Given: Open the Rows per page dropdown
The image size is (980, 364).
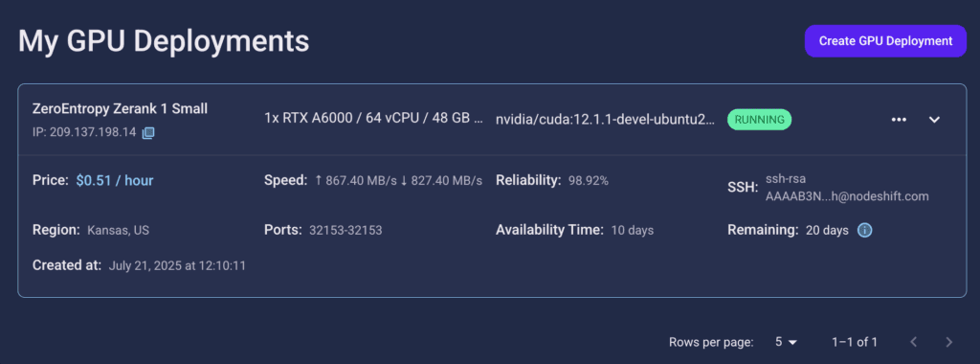Looking at the screenshot, I should pyautogui.click(x=787, y=342).
